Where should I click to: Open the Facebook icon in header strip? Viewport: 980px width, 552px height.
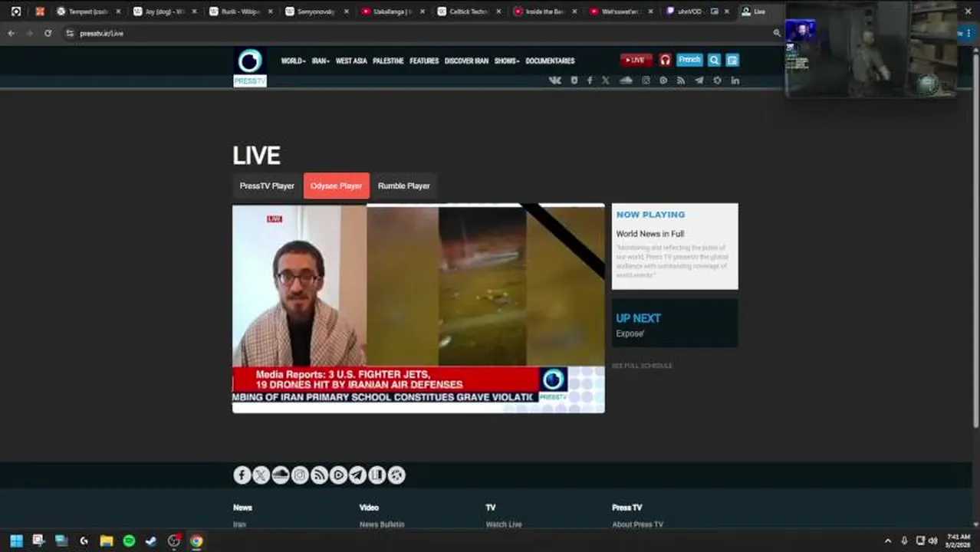tap(590, 80)
